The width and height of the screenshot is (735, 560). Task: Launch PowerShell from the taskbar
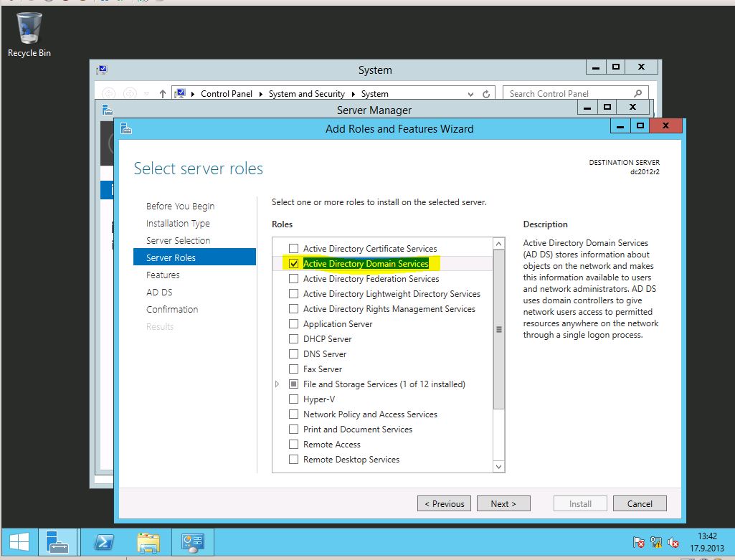[103, 542]
